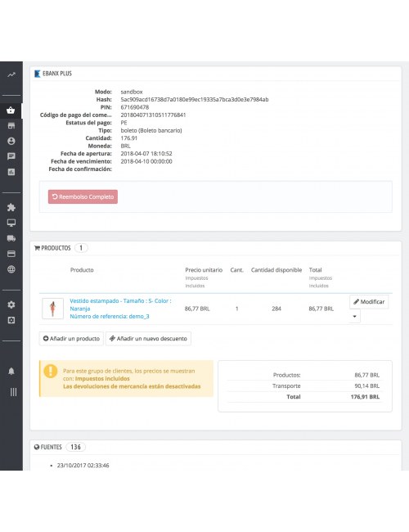Open the Payment credit card icon
The image size is (409, 532).
(11, 254)
